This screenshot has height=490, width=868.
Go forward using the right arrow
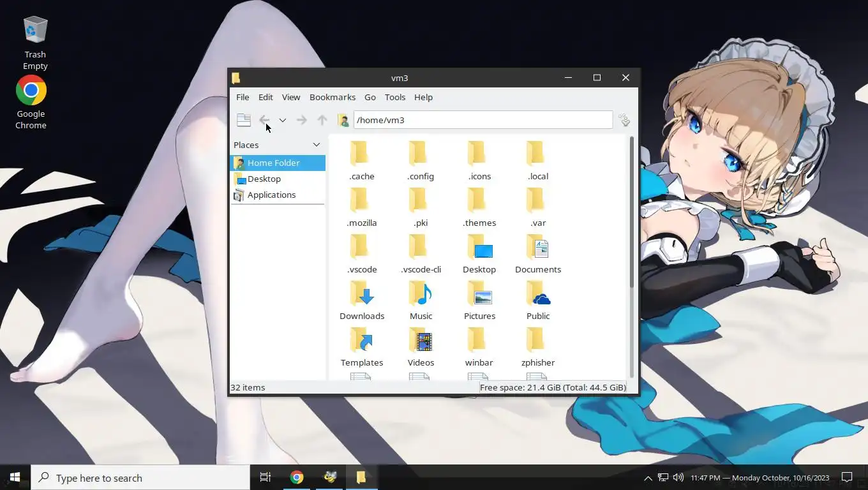click(301, 120)
